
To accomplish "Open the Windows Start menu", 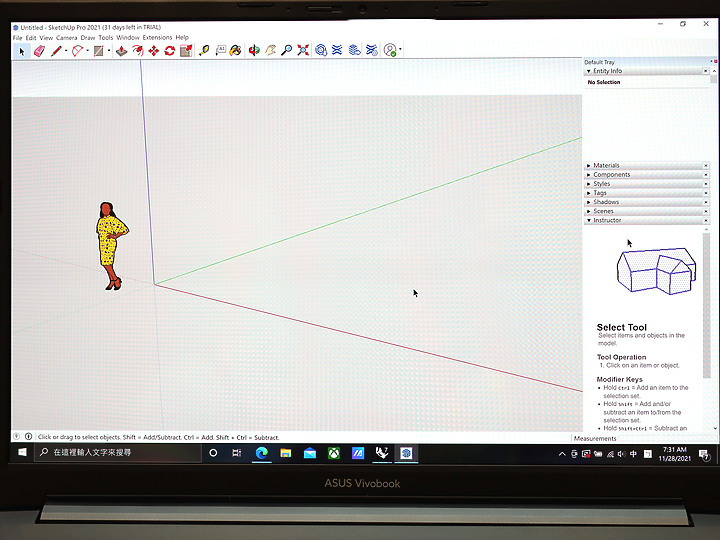I will coord(22,453).
